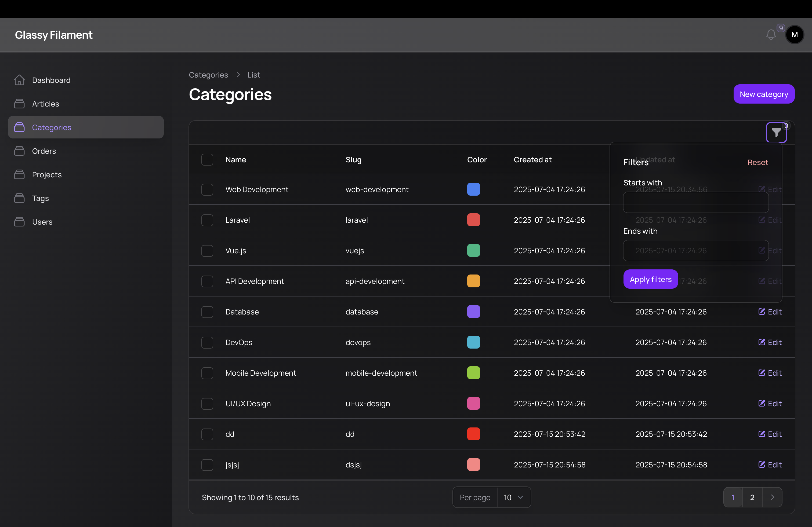Open the notifications bell icon
Image resolution: width=812 pixels, height=527 pixels.
771,35
